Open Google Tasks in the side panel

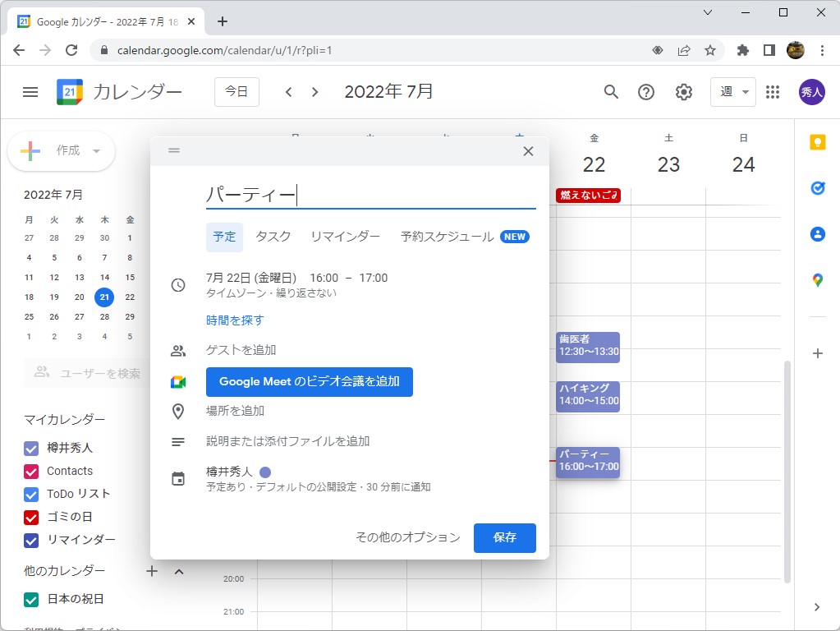pyautogui.click(x=817, y=187)
